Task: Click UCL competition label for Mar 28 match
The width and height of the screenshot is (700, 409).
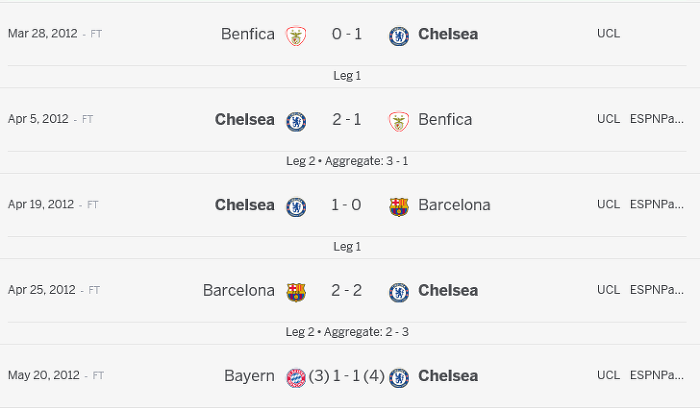Action: (608, 33)
